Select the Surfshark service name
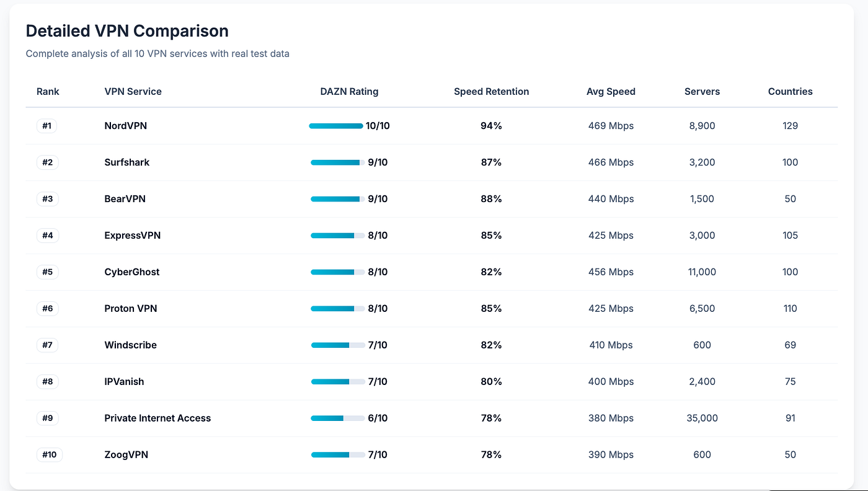This screenshot has width=868, height=491. pyautogui.click(x=127, y=162)
